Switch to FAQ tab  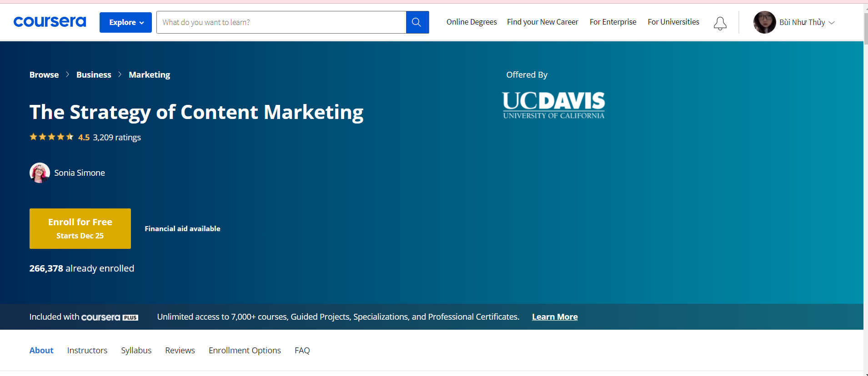[302, 350]
